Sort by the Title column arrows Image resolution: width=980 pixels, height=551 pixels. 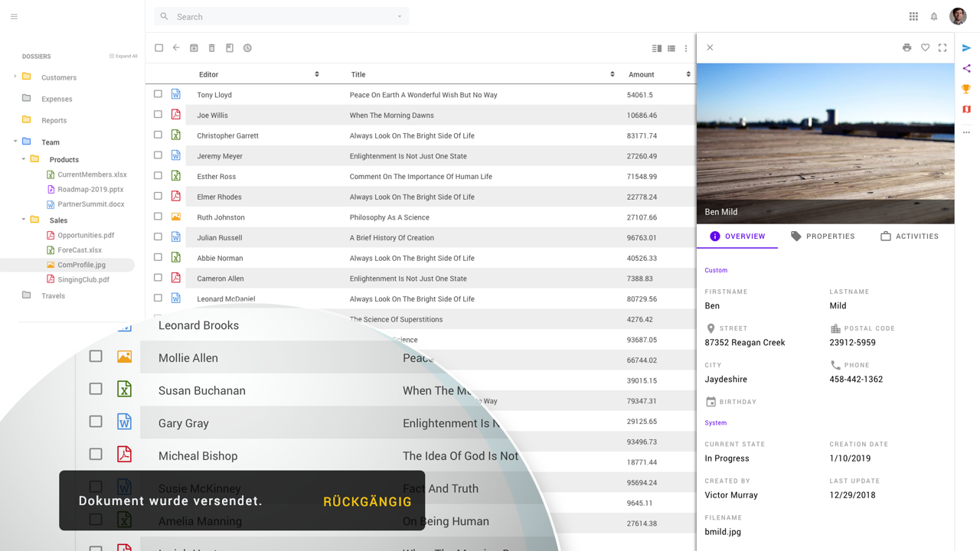[x=612, y=74]
